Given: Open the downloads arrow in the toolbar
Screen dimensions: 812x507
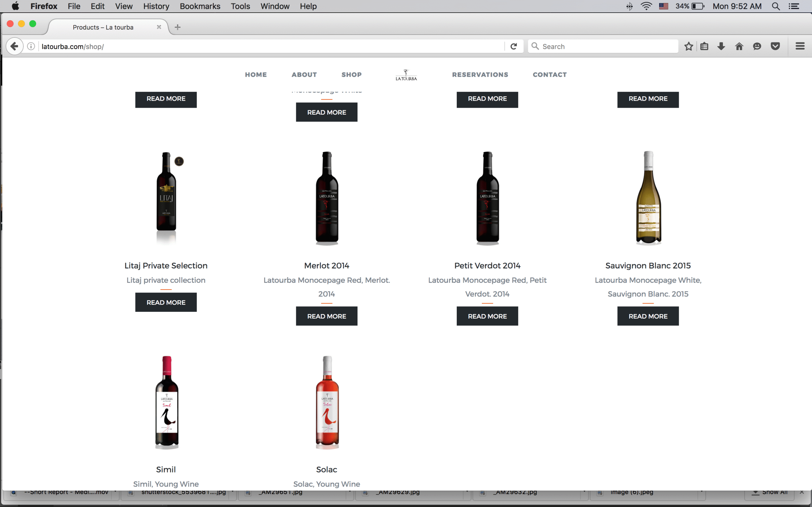Looking at the screenshot, I should (721, 46).
